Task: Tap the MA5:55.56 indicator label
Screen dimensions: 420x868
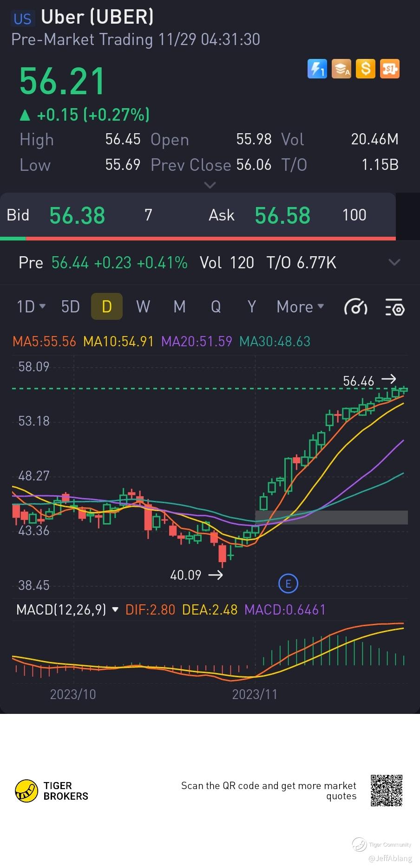Action: [x=44, y=342]
